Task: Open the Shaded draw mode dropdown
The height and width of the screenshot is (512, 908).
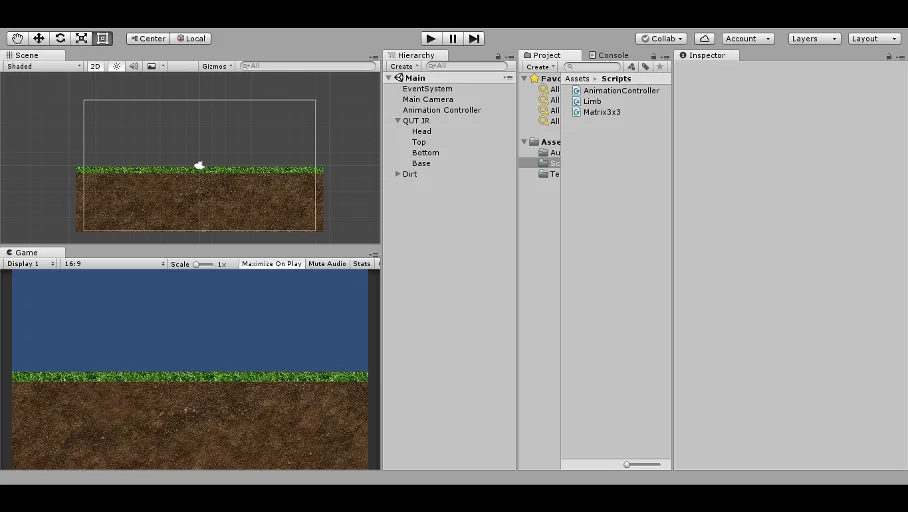Action: 43,66
